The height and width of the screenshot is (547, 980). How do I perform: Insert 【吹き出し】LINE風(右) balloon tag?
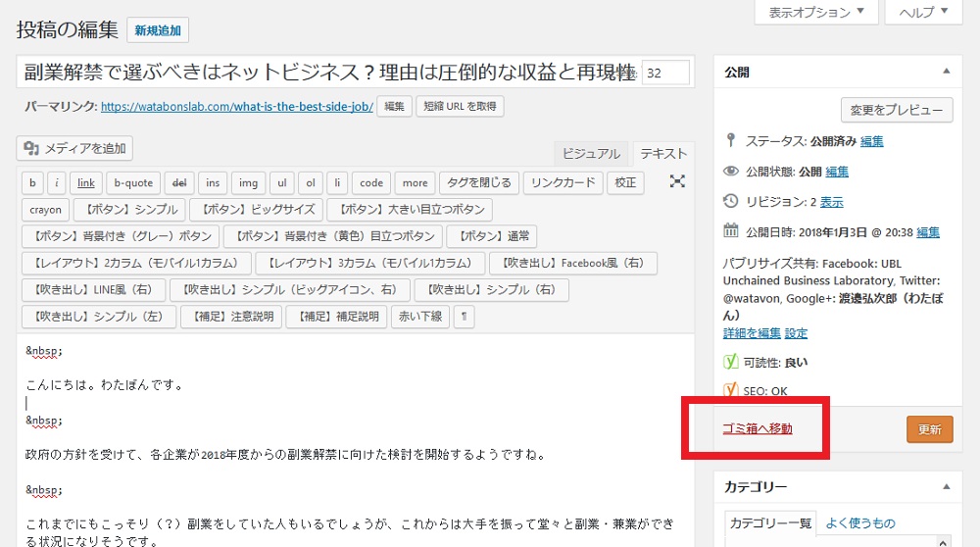click(x=94, y=290)
